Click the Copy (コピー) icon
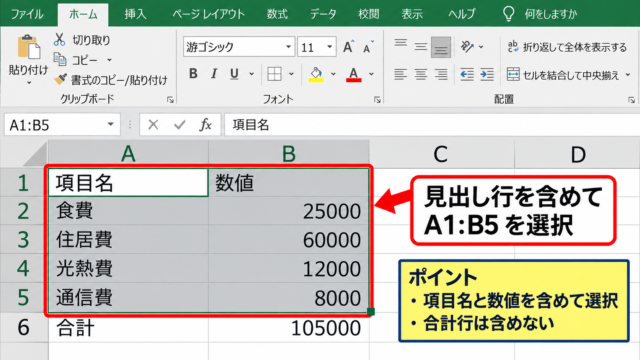 (60, 60)
